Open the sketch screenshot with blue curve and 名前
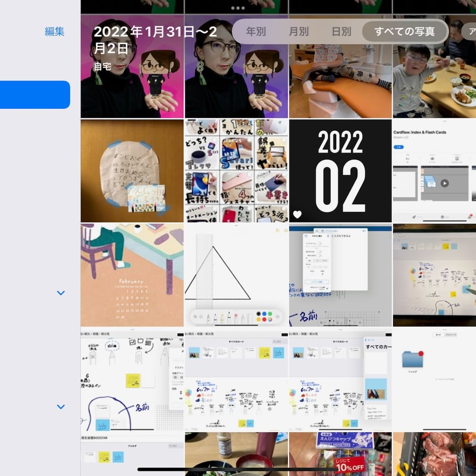The image size is (476, 476). [132, 379]
